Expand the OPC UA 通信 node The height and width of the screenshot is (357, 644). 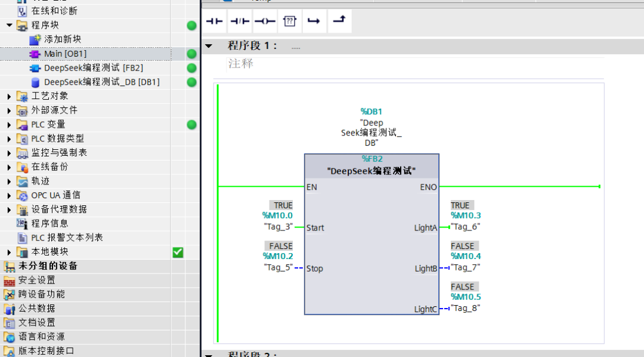point(9,196)
